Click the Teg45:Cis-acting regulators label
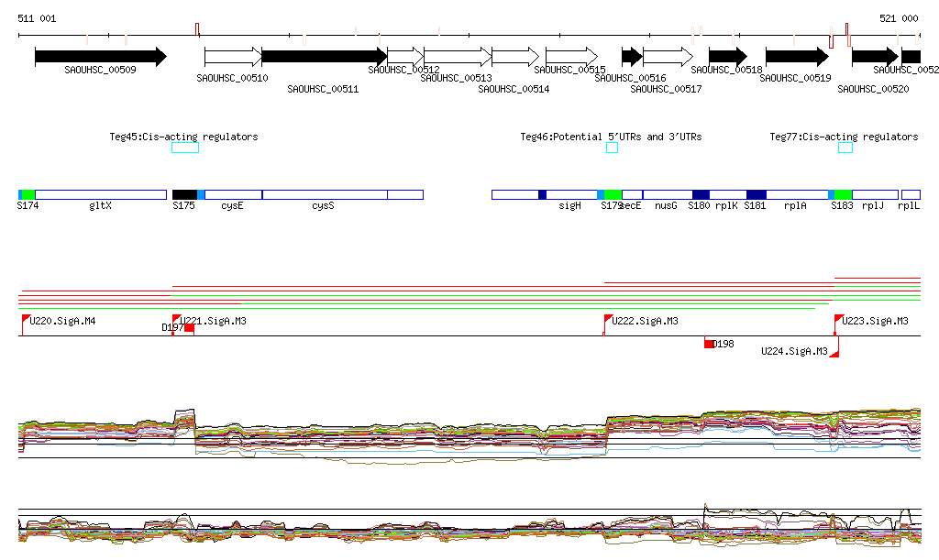 coord(183,137)
